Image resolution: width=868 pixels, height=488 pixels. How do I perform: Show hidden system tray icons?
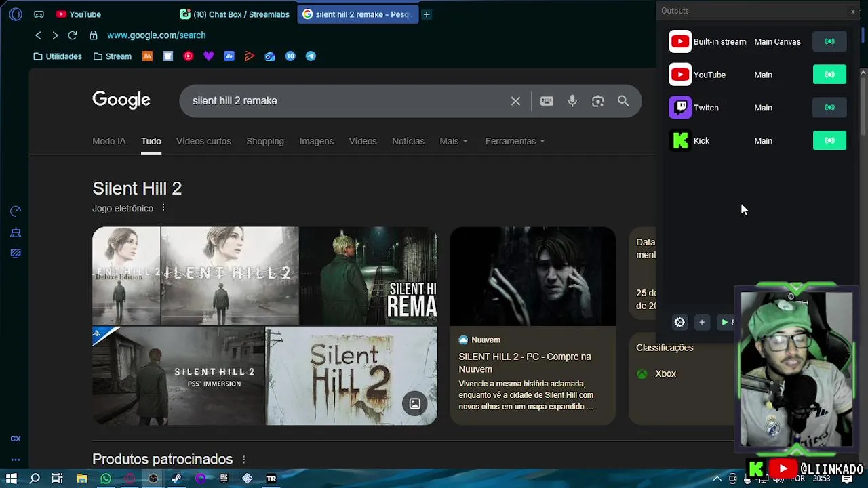point(717,479)
